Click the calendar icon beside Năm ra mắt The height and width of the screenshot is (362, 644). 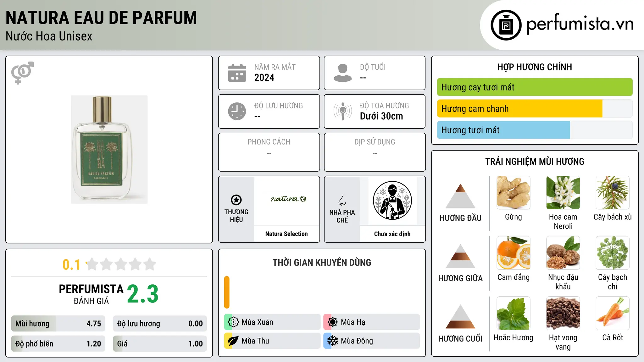coord(237,73)
